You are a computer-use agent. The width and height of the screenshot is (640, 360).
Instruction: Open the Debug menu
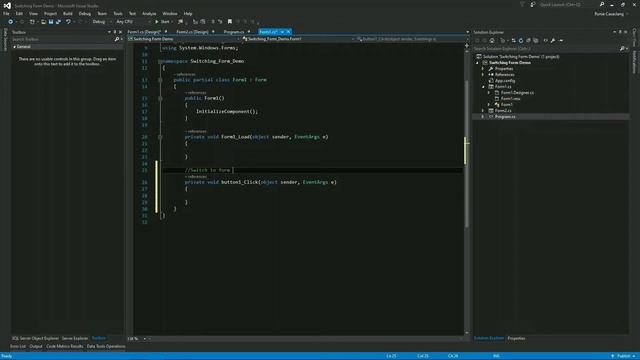84,13
